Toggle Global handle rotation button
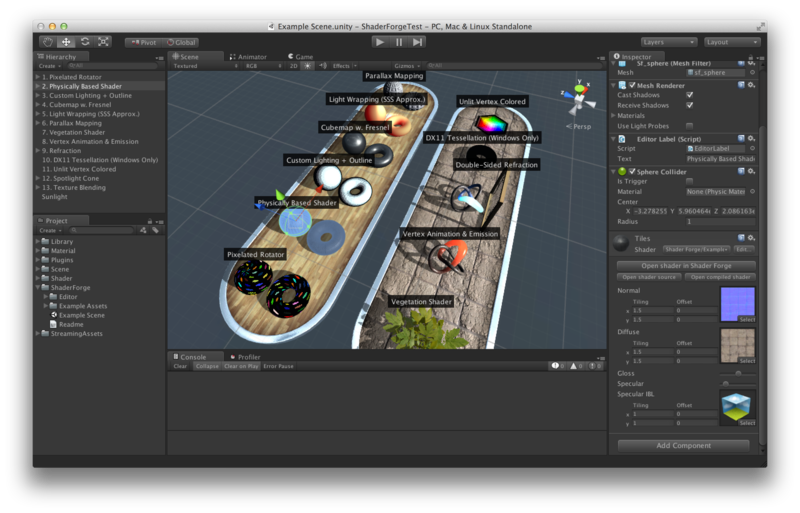Image resolution: width=800 pixels, height=513 pixels. tap(181, 42)
